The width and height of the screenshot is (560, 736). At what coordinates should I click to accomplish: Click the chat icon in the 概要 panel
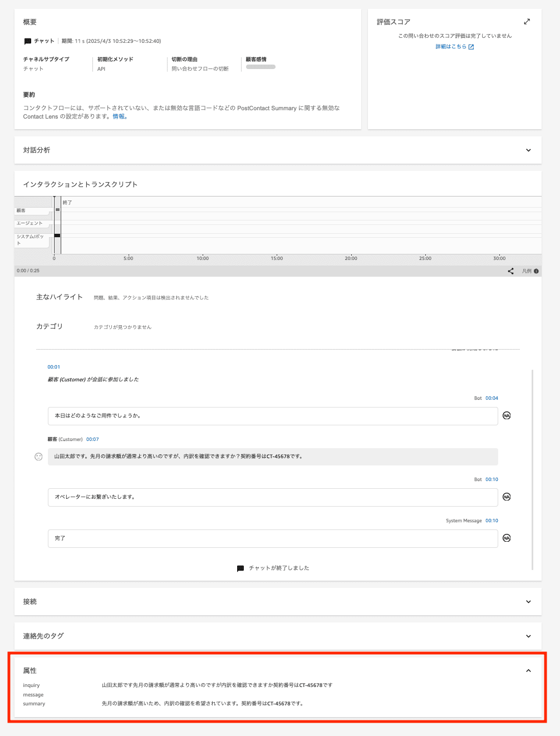click(28, 41)
